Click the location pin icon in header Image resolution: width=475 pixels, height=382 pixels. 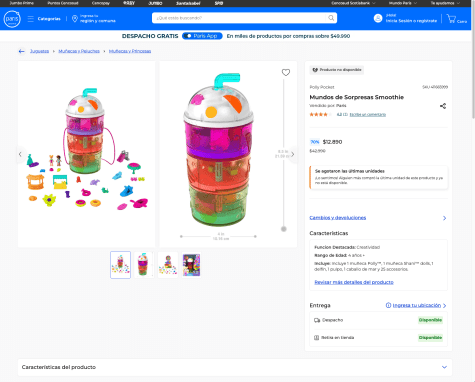tap(75, 19)
